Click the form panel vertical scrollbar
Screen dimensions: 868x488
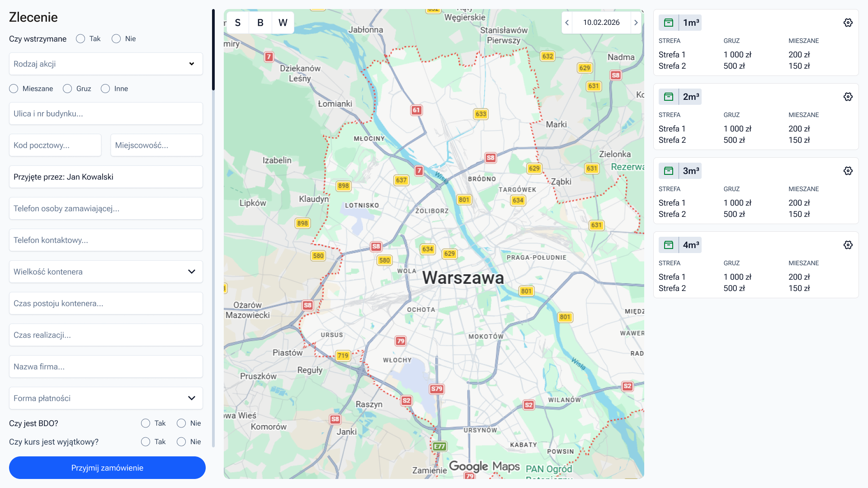(x=213, y=50)
